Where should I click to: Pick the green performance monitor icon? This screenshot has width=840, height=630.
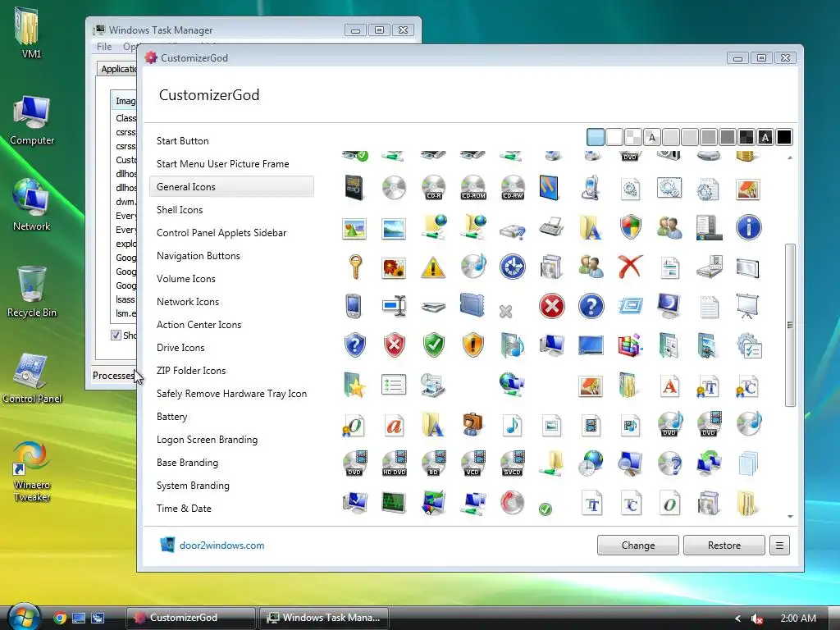click(x=395, y=503)
